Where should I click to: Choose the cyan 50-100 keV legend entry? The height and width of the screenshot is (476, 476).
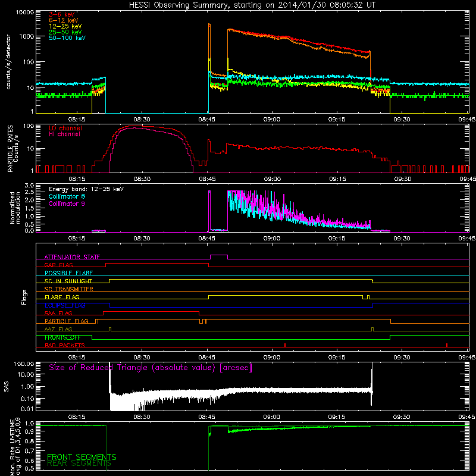[x=67, y=38]
